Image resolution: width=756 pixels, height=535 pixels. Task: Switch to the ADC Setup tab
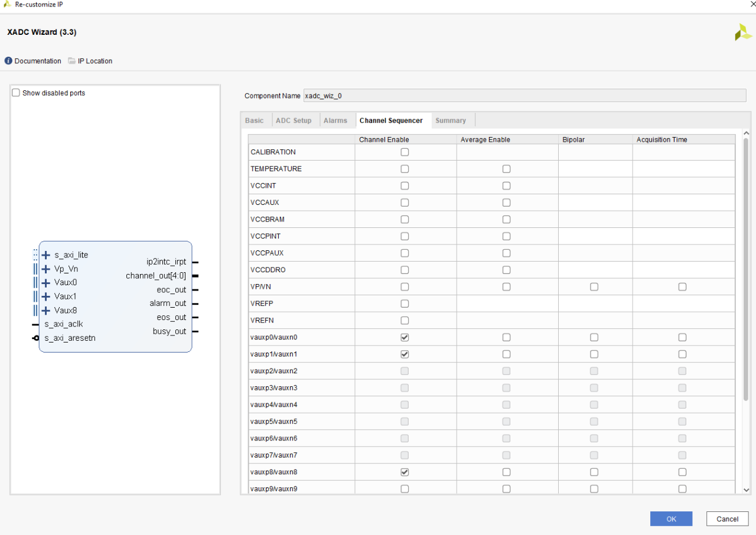(294, 120)
